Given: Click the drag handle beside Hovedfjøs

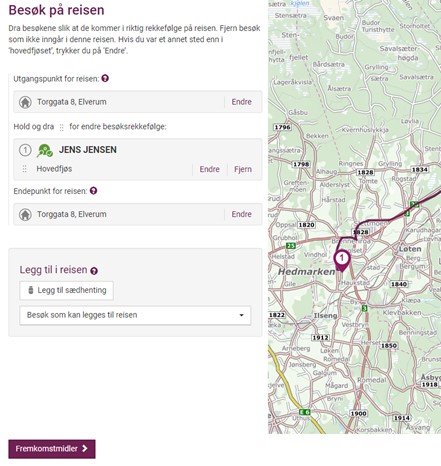Looking at the screenshot, I should click(24, 169).
